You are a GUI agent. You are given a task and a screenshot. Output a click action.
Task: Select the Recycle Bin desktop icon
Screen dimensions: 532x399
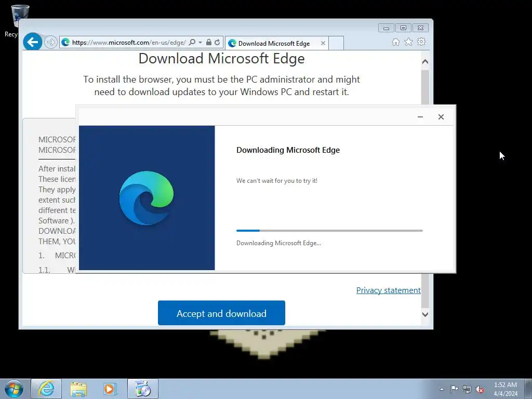pyautogui.click(x=15, y=21)
